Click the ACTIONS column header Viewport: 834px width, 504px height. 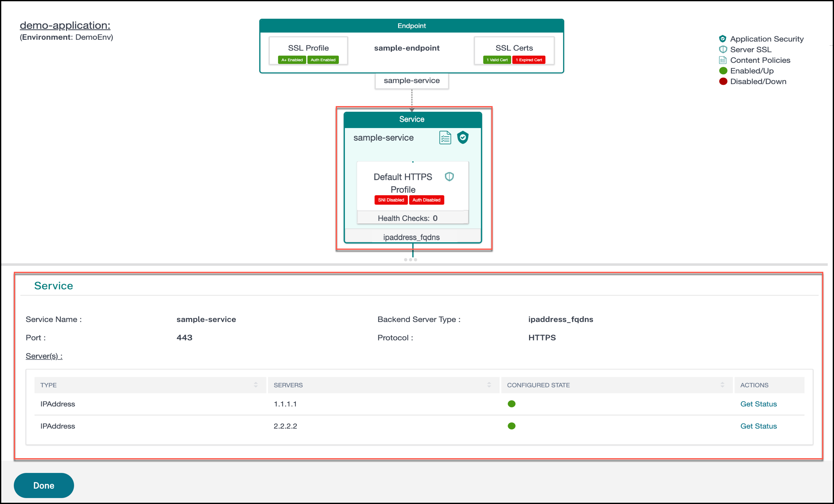click(769, 385)
